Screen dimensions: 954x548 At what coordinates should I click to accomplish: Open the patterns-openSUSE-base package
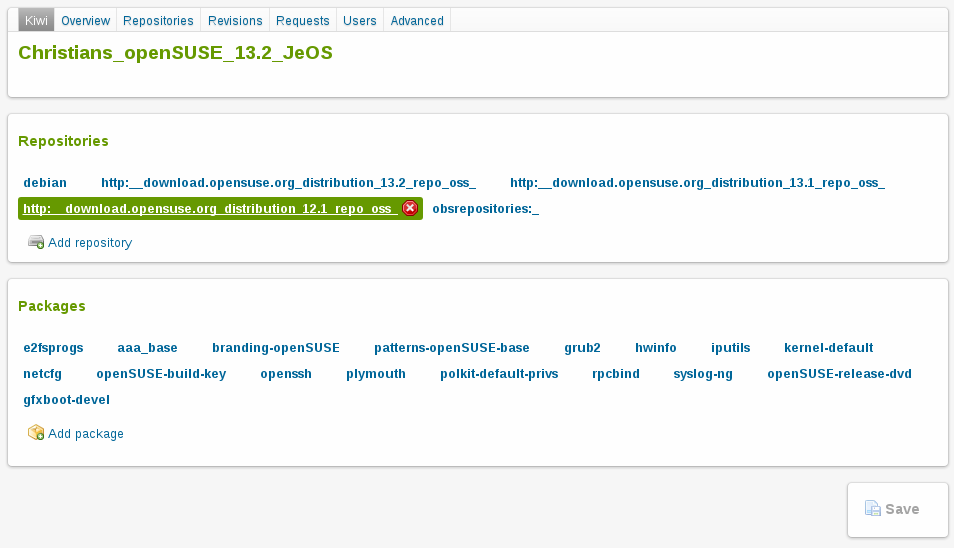(x=451, y=348)
